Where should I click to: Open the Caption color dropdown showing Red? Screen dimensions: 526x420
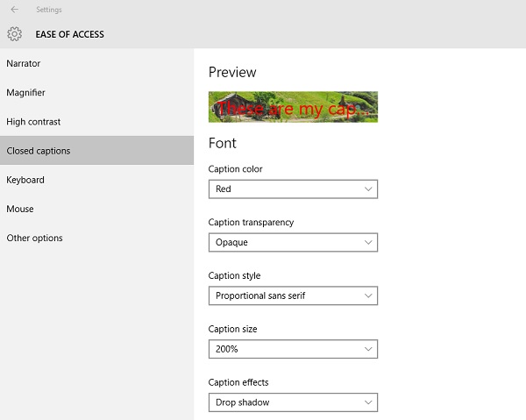point(293,189)
